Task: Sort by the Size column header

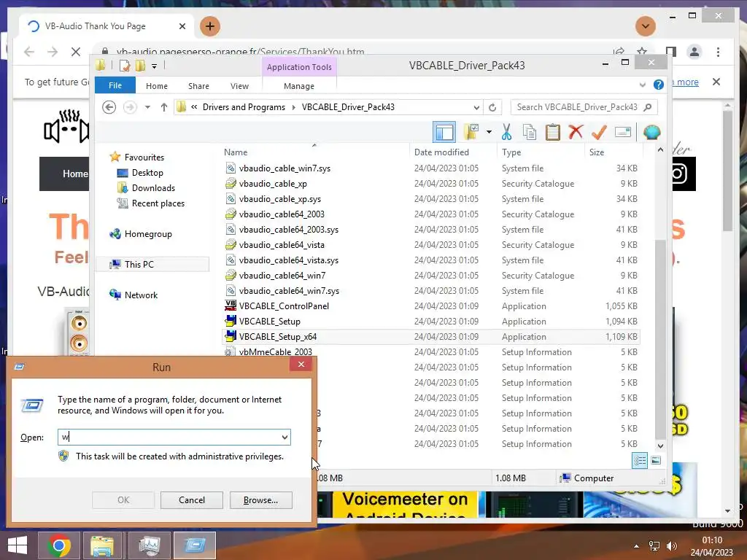Action: pos(597,152)
